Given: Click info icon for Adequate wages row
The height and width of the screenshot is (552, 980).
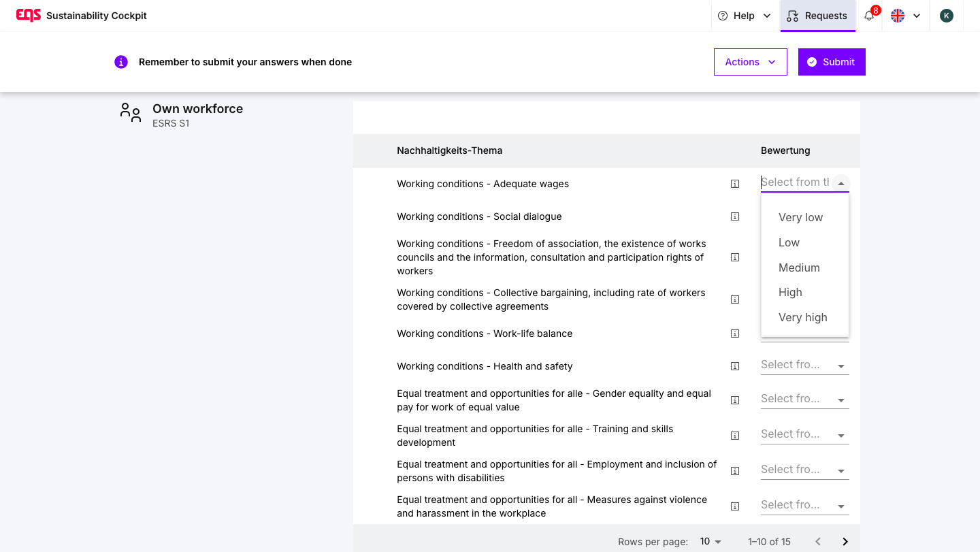Looking at the screenshot, I should [735, 184].
